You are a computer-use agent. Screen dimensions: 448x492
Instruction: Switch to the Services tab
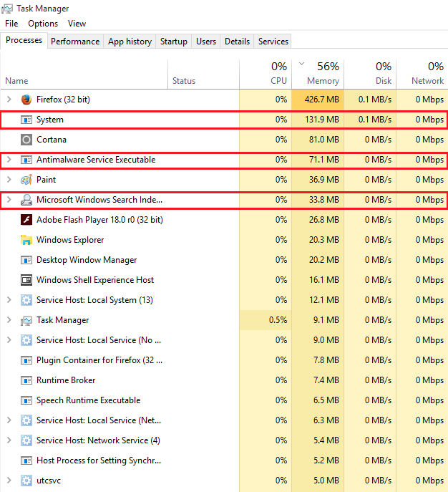coord(273,42)
